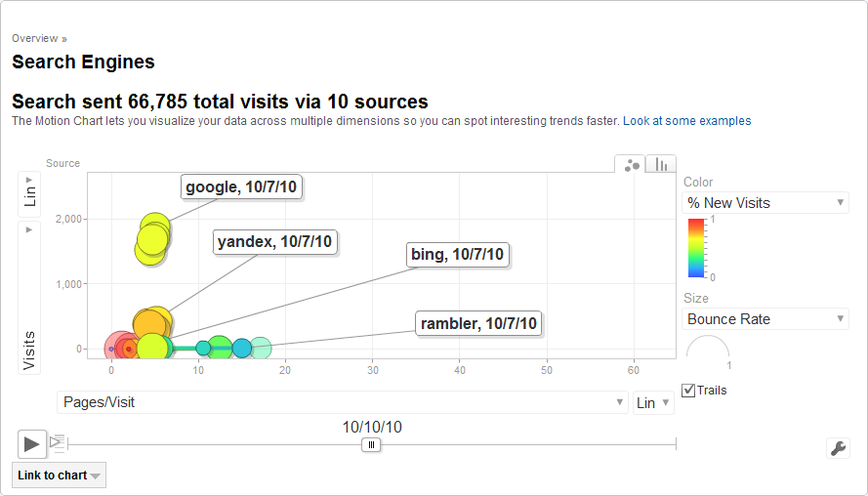Click the Link to chart button
Viewport: 868px width, 496px height.
coord(59,475)
